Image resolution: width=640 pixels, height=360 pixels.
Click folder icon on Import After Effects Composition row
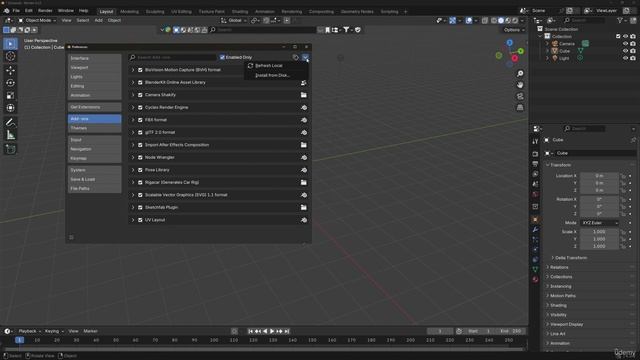tap(304, 145)
